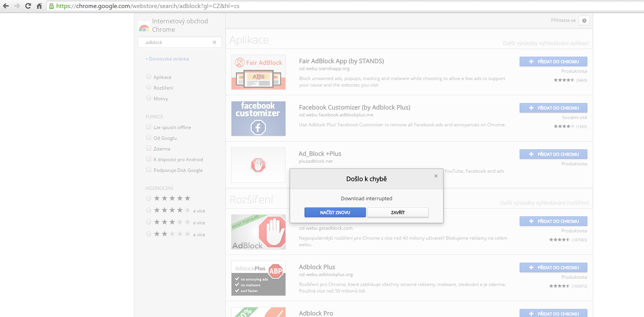Open Facebook Customizer thumbnail
This screenshot has width=644, height=317.
pos(258,119)
